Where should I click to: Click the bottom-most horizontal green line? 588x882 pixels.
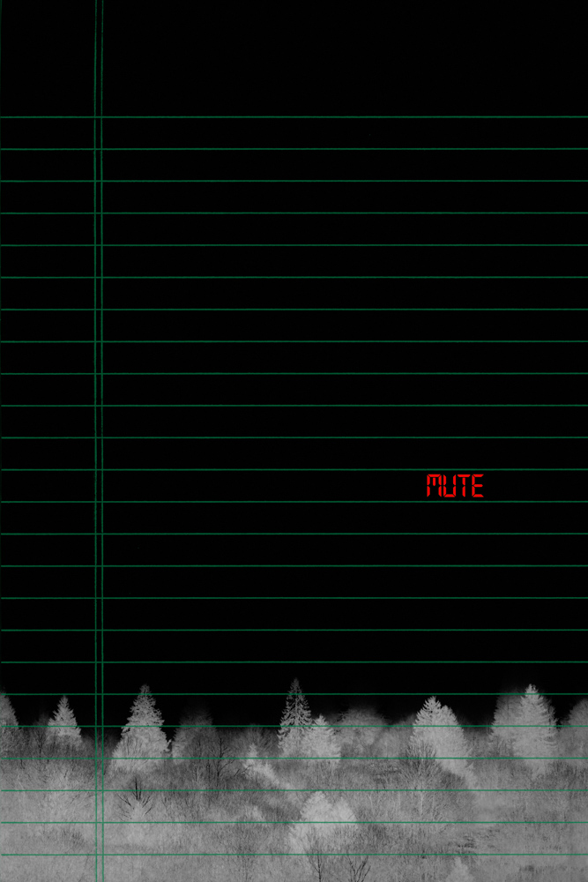click(x=335, y=854)
